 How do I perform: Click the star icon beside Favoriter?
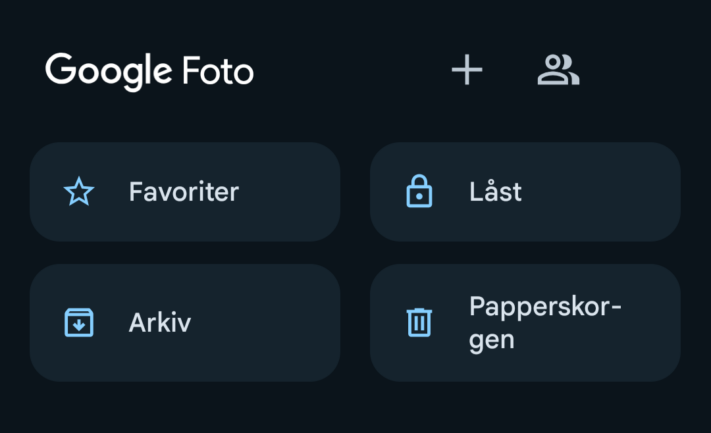tap(79, 191)
